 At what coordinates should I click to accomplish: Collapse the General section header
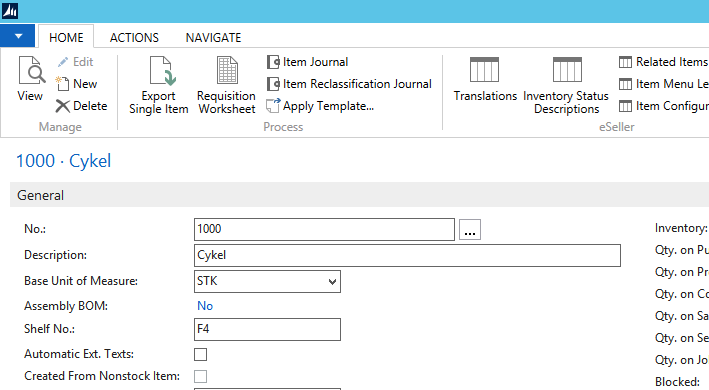(x=359, y=195)
